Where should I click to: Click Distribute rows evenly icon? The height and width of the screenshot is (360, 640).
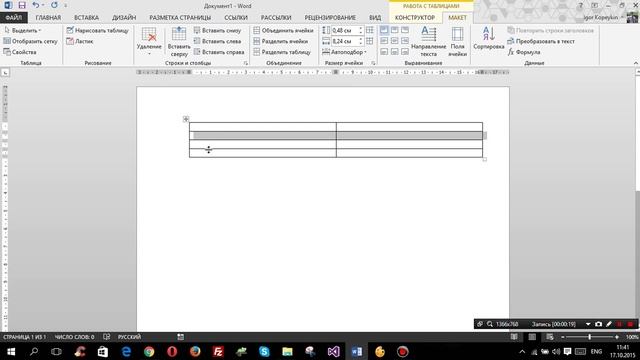370,30
